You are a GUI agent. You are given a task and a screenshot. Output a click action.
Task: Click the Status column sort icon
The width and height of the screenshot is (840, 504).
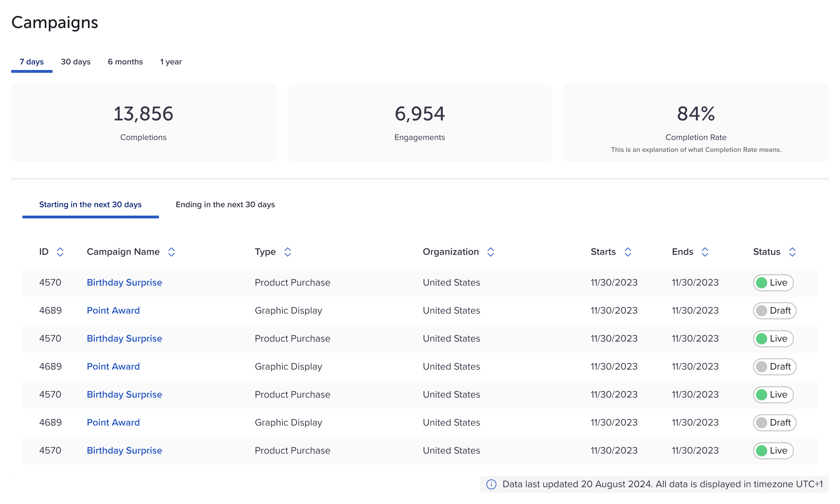coord(792,252)
